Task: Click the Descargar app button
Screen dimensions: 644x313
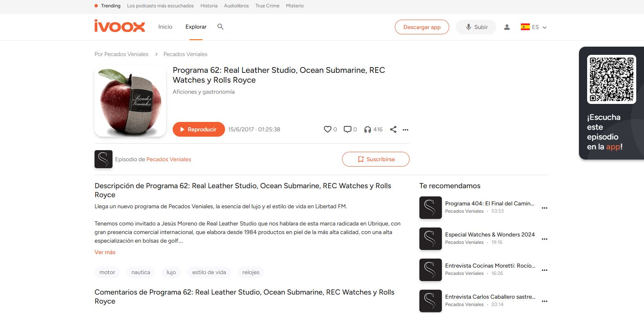Action: tap(422, 27)
